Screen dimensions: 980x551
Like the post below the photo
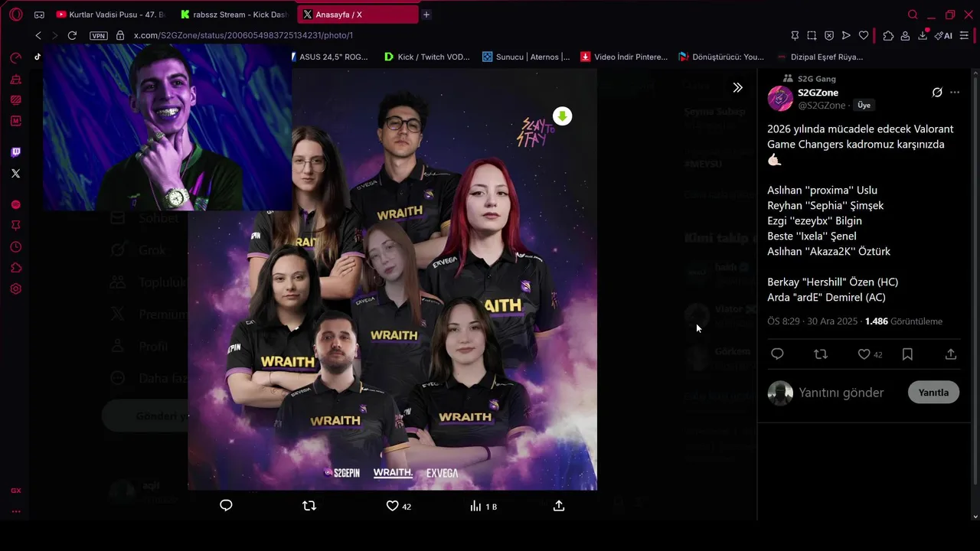coord(398,506)
